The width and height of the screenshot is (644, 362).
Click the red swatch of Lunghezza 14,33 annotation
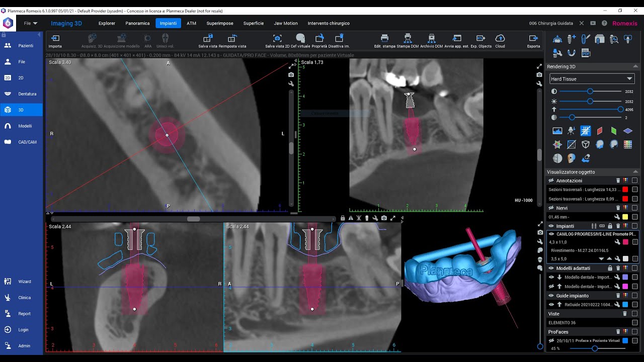(x=625, y=190)
